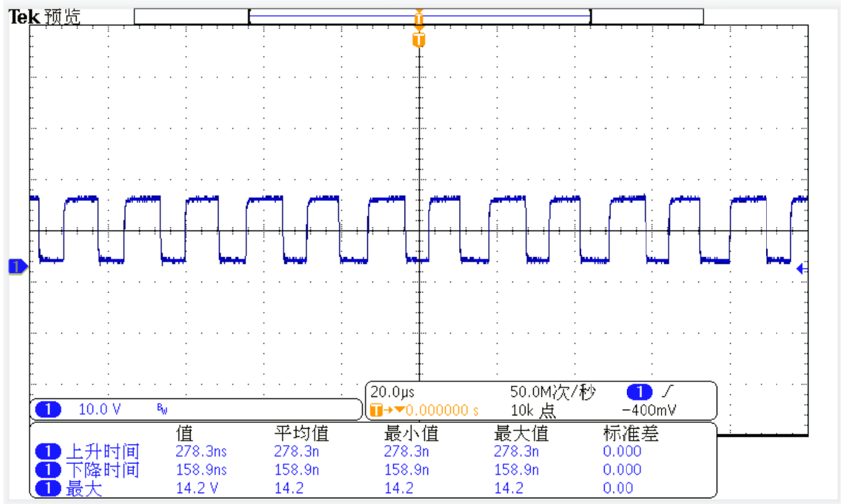The height and width of the screenshot is (504, 844).
Task: Click the channel badge beside 下降时间
Action: pyautogui.click(x=48, y=470)
